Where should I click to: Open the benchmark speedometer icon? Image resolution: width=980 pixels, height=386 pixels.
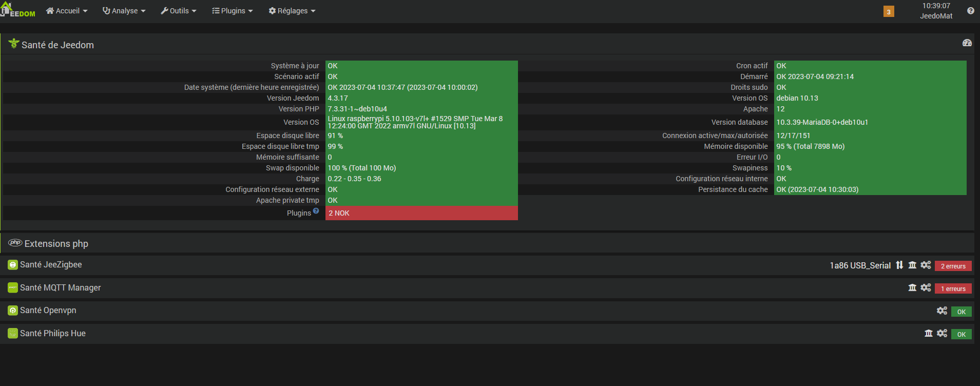coord(967,43)
